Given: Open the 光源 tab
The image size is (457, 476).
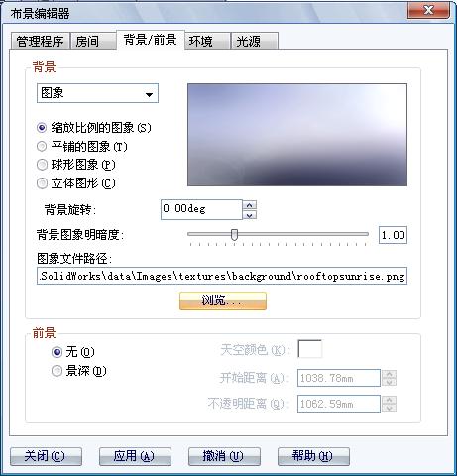Looking at the screenshot, I should [x=254, y=42].
